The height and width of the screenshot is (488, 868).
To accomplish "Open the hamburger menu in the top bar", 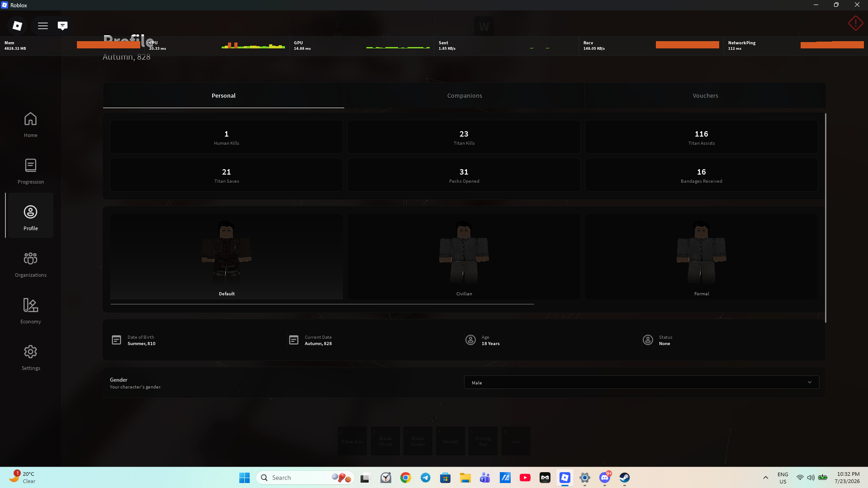I will [x=43, y=26].
